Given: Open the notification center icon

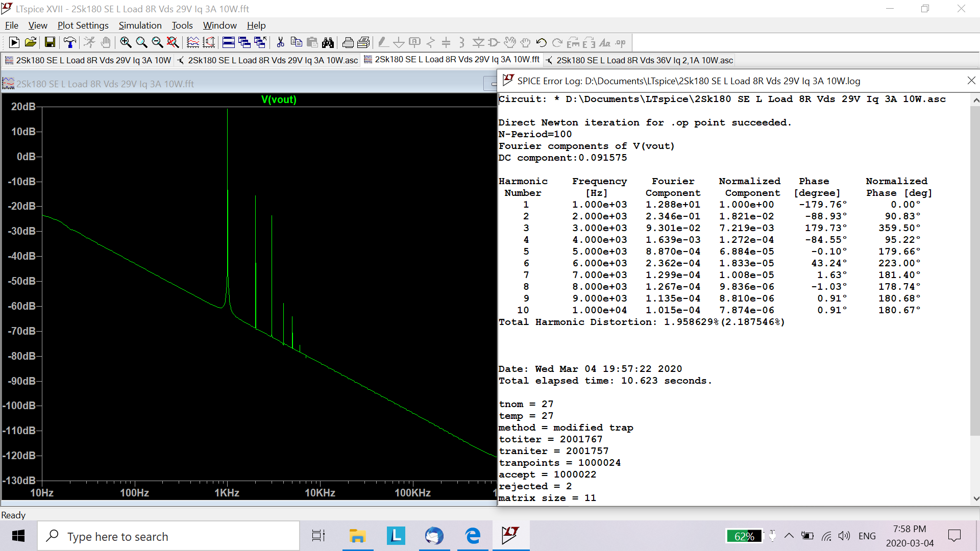Looking at the screenshot, I should click(954, 536).
